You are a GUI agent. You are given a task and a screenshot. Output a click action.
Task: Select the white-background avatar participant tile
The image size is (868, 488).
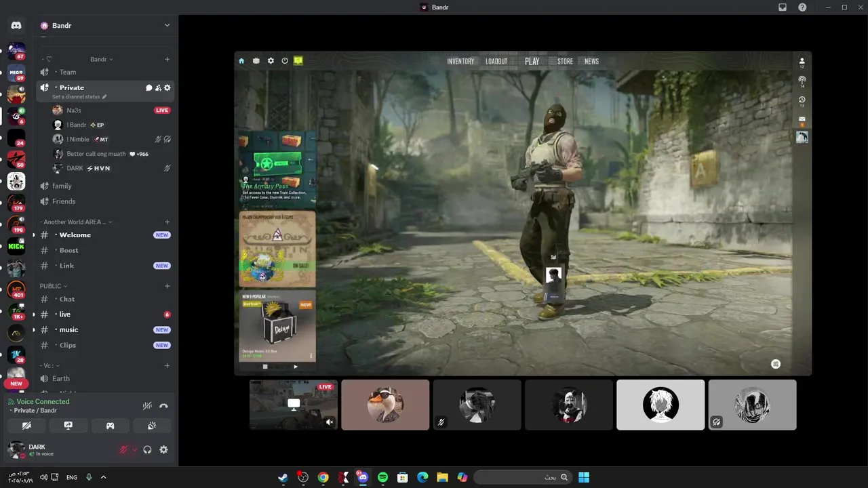pyautogui.click(x=660, y=405)
